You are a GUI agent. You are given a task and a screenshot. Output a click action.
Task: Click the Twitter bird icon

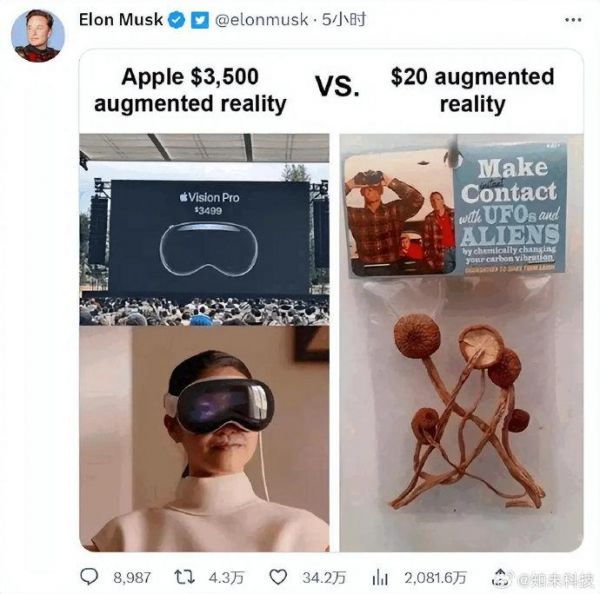pos(200,20)
